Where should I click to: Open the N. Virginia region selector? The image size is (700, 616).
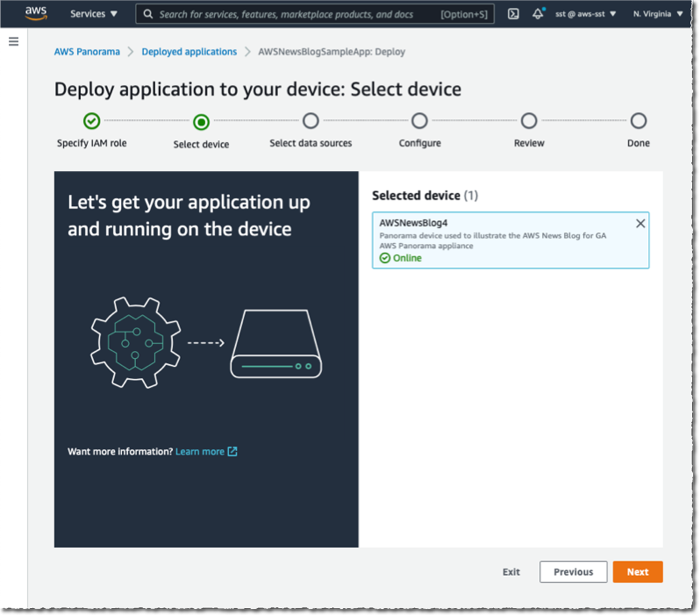coord(658,14)
